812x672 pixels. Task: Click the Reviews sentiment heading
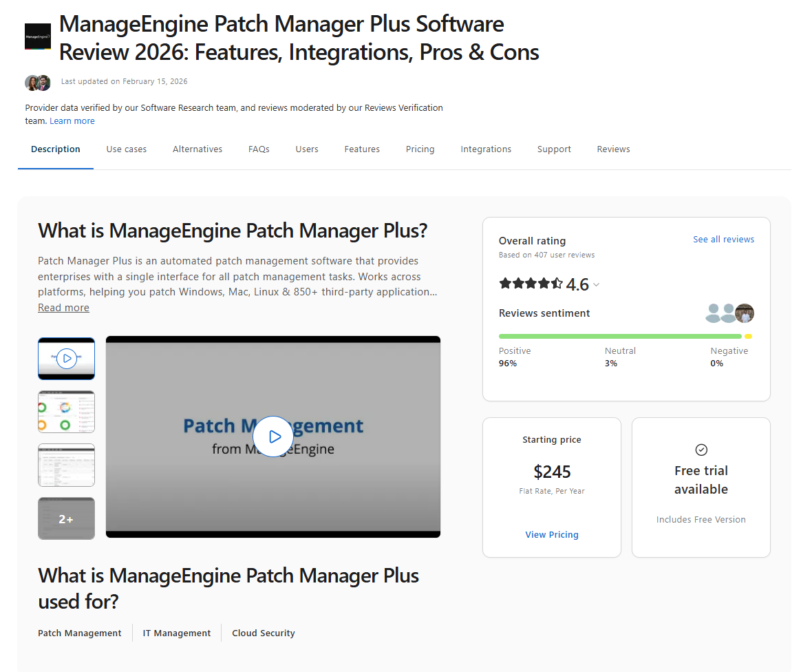[544, 313]
